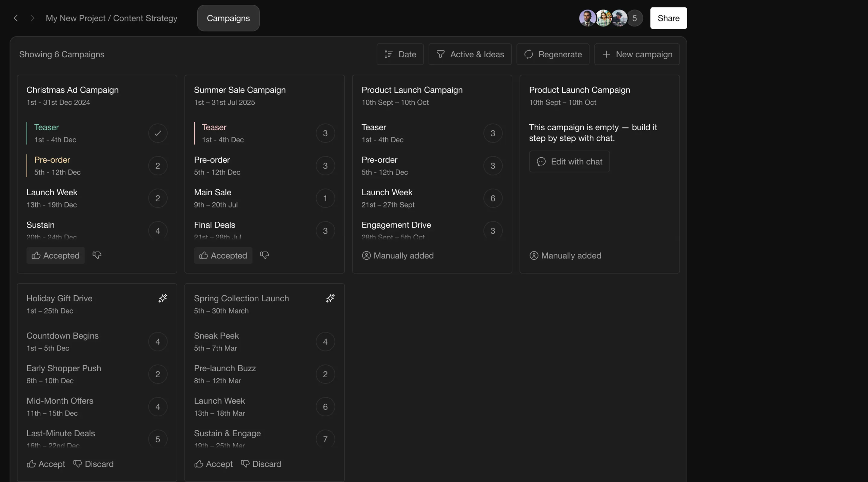Screen dimensions: 868x482
Task: Click the 5 collaborators count badge
Action: point(634,18)
